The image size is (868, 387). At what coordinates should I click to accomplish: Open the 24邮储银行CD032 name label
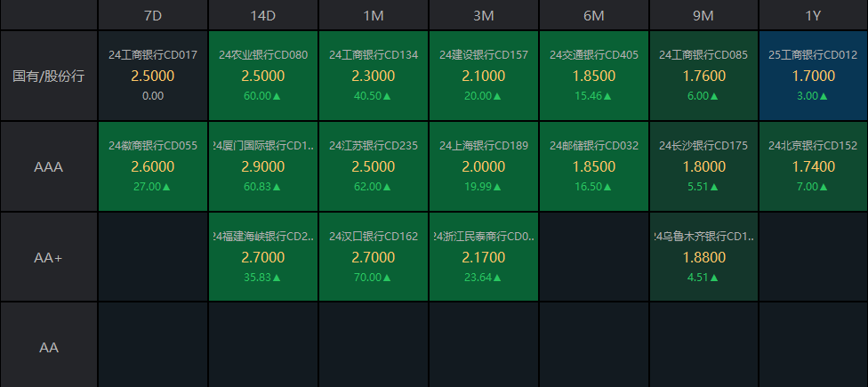click(593, 146)
